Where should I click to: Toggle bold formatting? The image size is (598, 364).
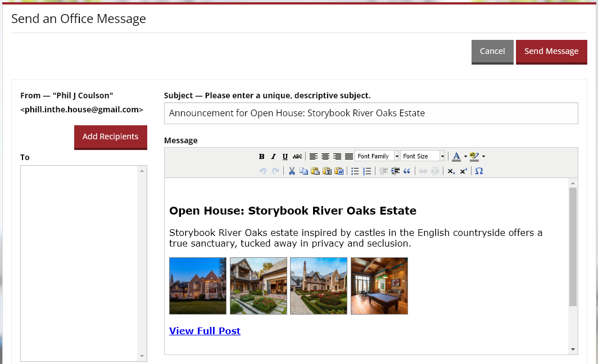click(x=261, y=156)
